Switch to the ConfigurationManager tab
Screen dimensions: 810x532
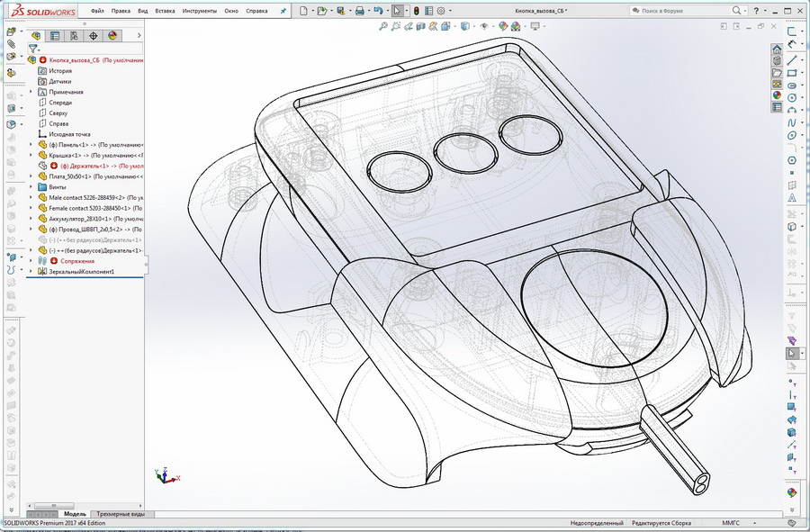point(72,35)
